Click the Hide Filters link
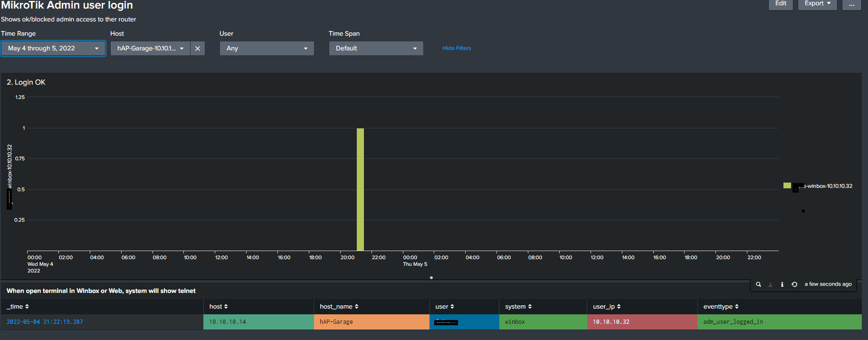Viewport: 868px width, 340px height. coord(457,48)
